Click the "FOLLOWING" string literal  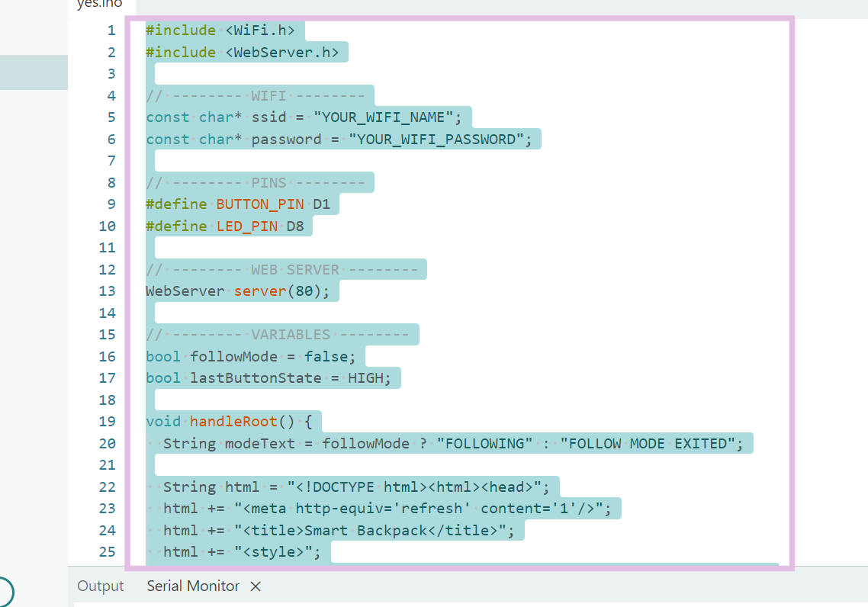[484, 443]
